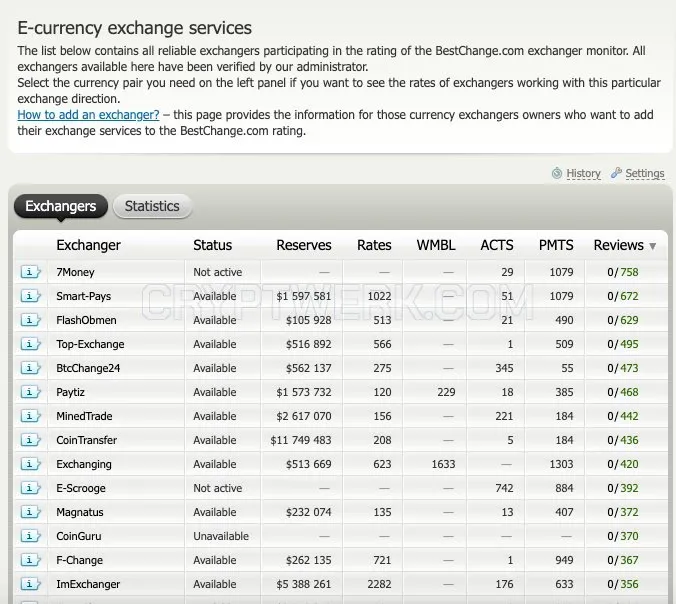Image resolution: width=676 pixels, height=604 pixels.
Task: Open Top-Exchange exchanger name
Action: tap(90, 344)
